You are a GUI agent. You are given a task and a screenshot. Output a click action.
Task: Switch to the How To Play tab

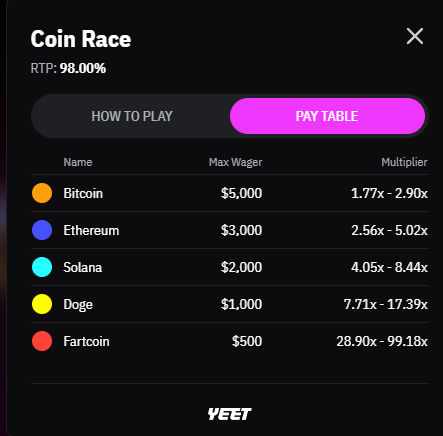click(132, 116)
